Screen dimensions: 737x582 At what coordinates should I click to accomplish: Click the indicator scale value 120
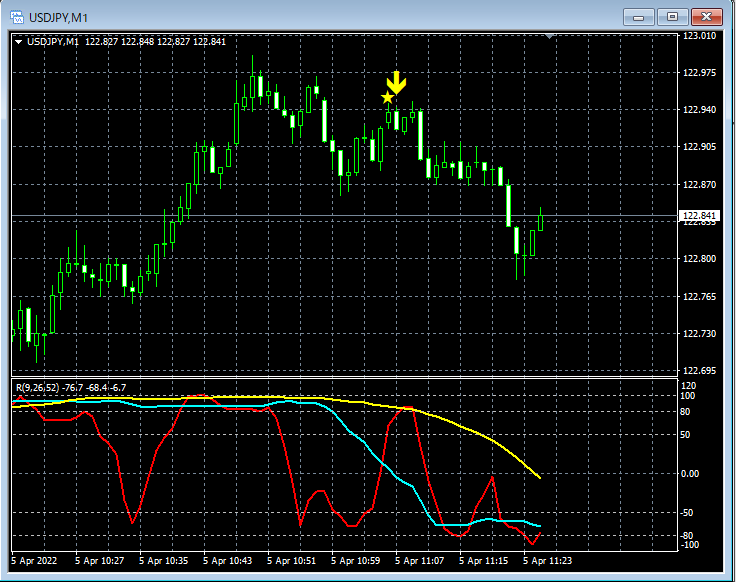point(688,386)
